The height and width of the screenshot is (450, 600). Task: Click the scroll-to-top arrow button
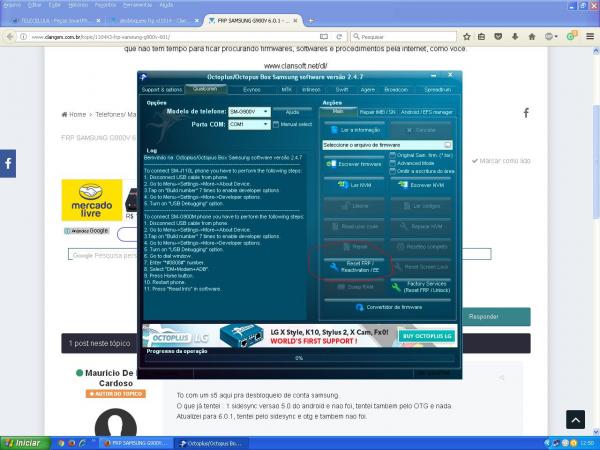576,420
